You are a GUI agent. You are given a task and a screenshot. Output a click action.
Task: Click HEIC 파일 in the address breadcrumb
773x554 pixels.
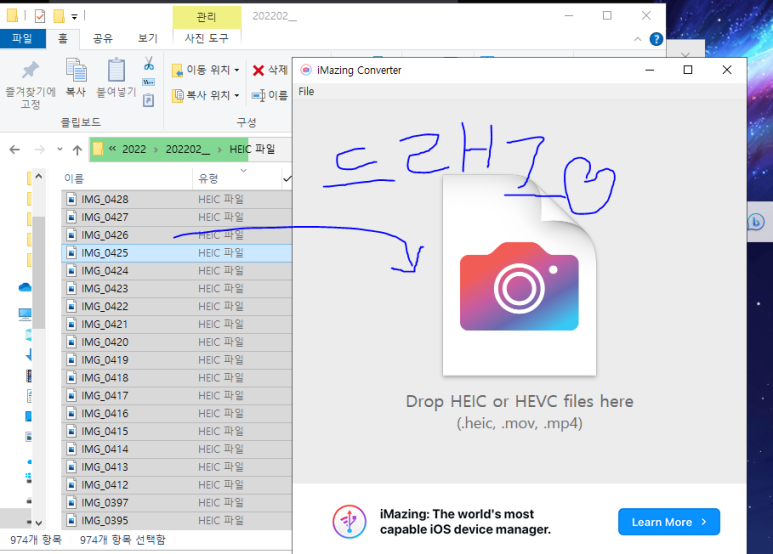click(x=252, y=149)
